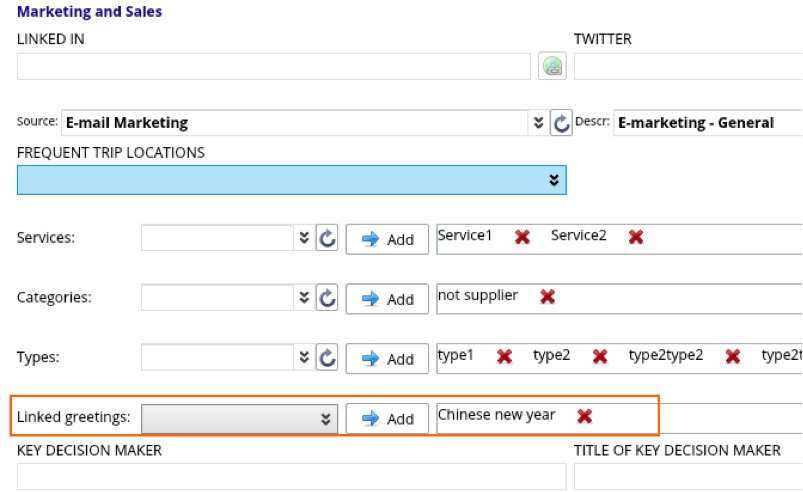Refresh the Categories dropdown list
Image resolution: width=803 pixels, height=492 pixels.
327,298
